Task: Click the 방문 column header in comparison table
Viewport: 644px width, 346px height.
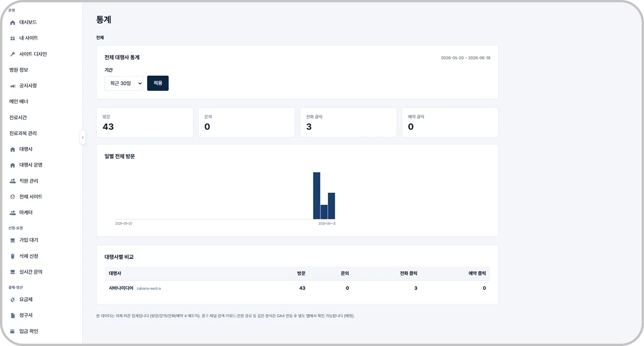Action: click(301, 273)
